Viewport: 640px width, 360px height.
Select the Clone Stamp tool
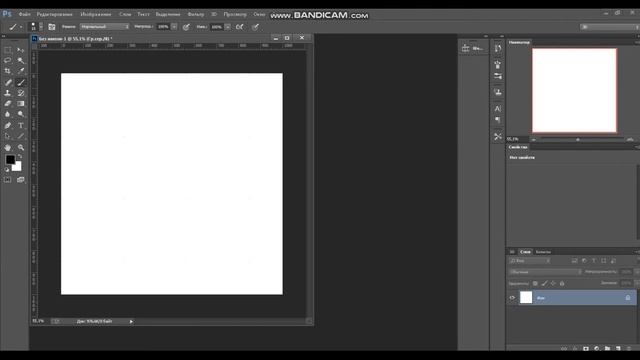(x=7, y=93)
